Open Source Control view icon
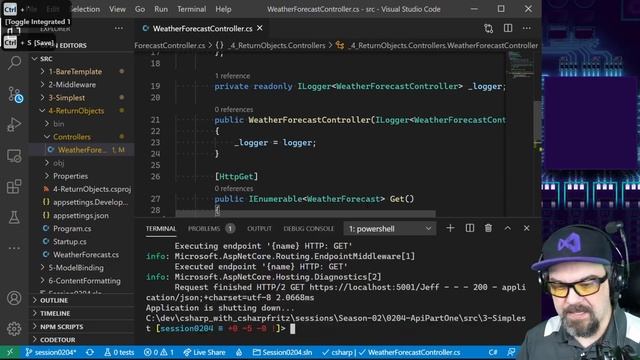 point(15,95)
